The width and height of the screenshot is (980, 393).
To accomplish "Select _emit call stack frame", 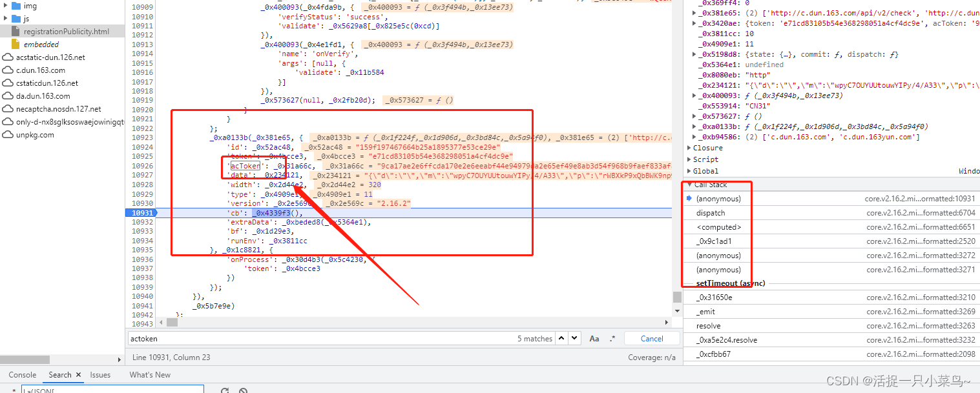I will [x=831, y=312].
